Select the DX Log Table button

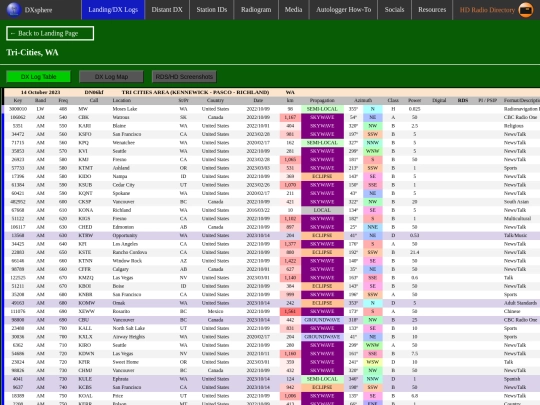pos(38,76)
